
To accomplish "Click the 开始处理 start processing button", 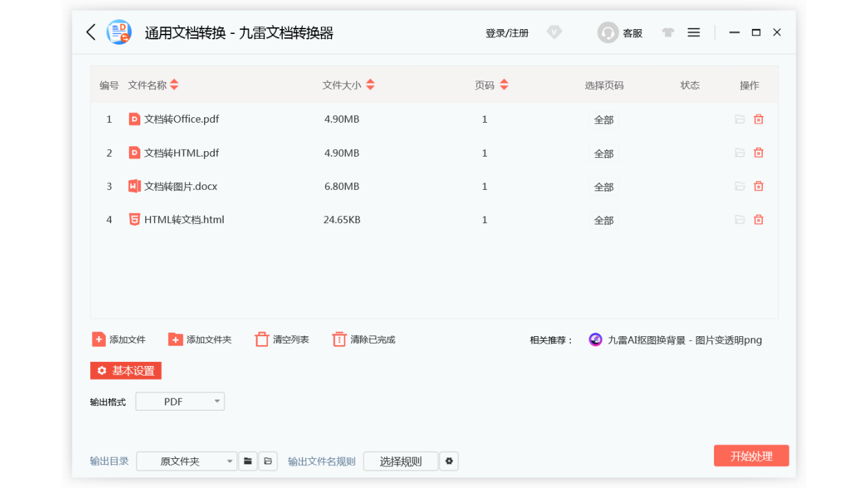I will pos(751,455).
